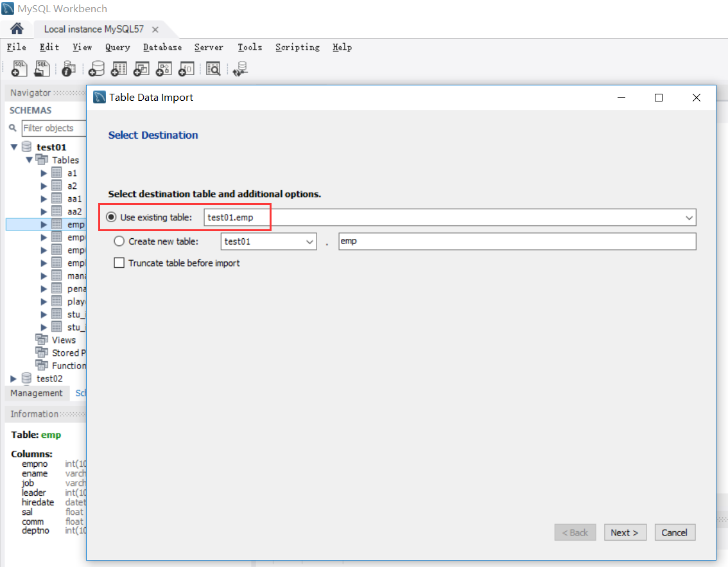This screenshot has width=728, height=567.
Task: Click the search magnifier in Navigator
Action: point(13,128)
